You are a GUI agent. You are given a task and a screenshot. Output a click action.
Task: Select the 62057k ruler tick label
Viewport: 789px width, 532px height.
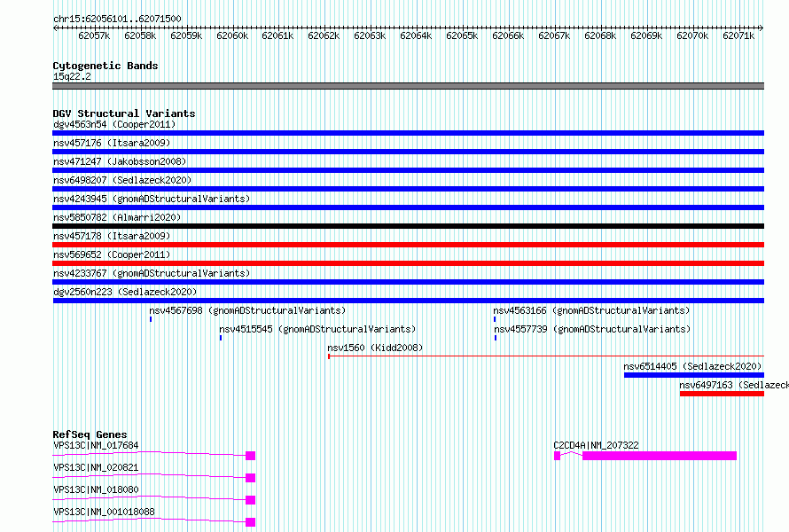[94, 35]
